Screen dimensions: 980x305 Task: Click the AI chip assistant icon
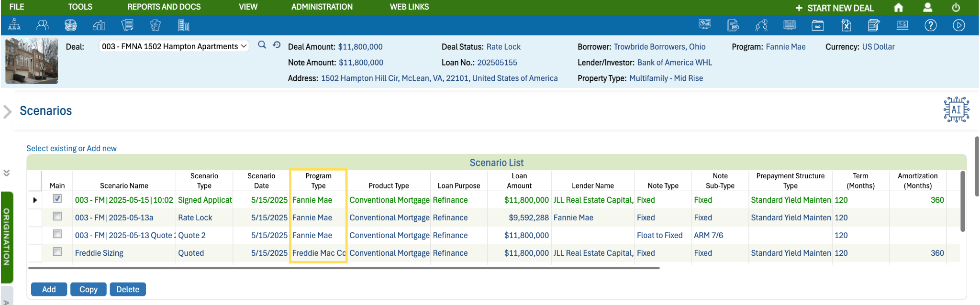[x=956, y=110]
